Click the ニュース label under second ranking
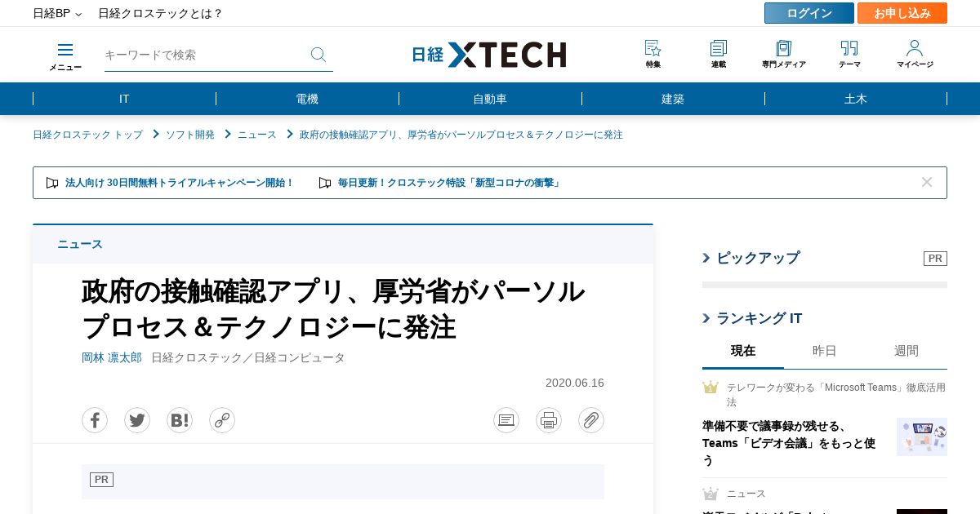This screenshot has width=980, height=514. coord(746,494)
